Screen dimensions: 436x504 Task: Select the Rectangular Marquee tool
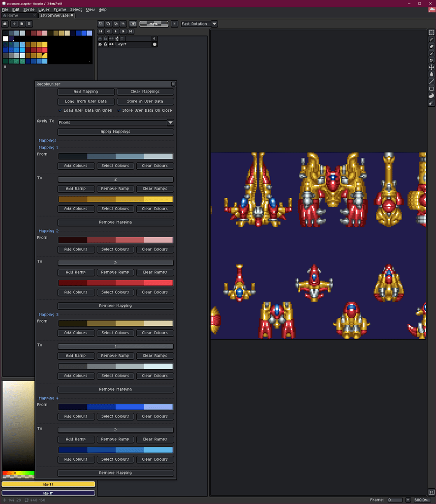click(432, 32)
